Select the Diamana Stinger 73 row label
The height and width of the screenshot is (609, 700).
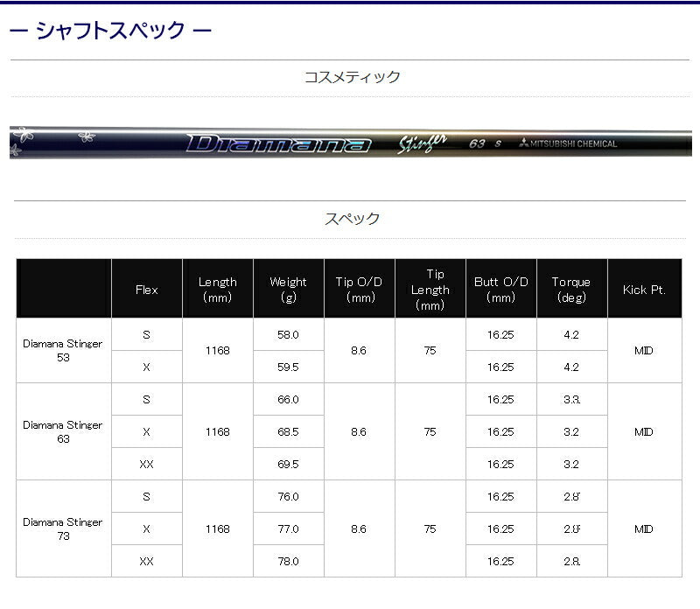point(63,529)
